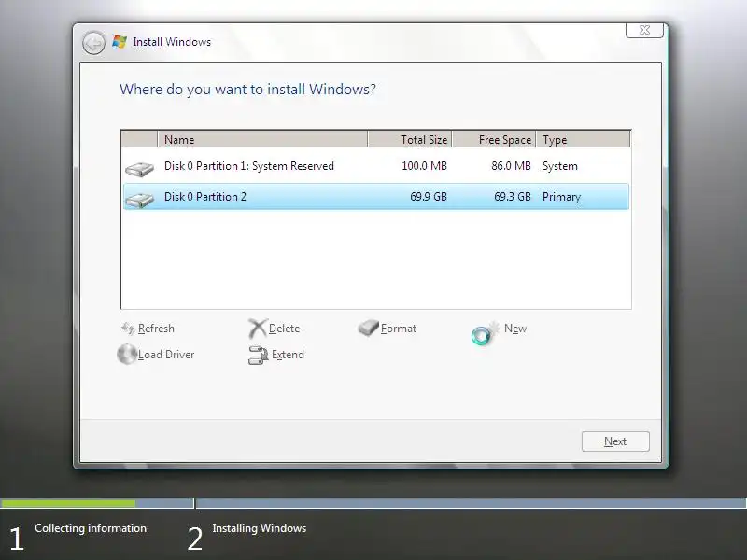The image size is (747, 560).
Task: Click the Extend partition icon
Action: click(x=259, y=356)
